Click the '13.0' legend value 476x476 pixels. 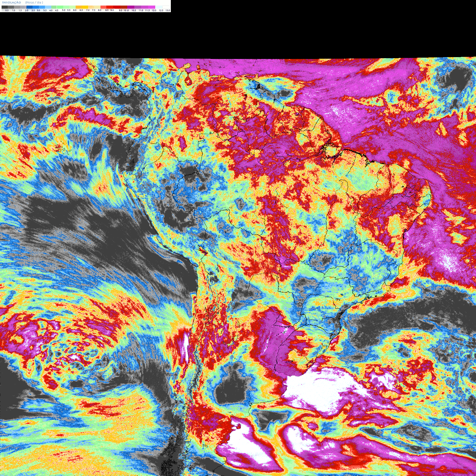[x=168, y=10]
